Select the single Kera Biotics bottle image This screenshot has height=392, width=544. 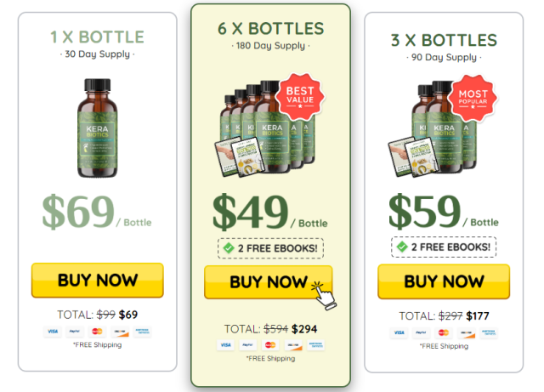pyautogui.click(x=98, y=128)
